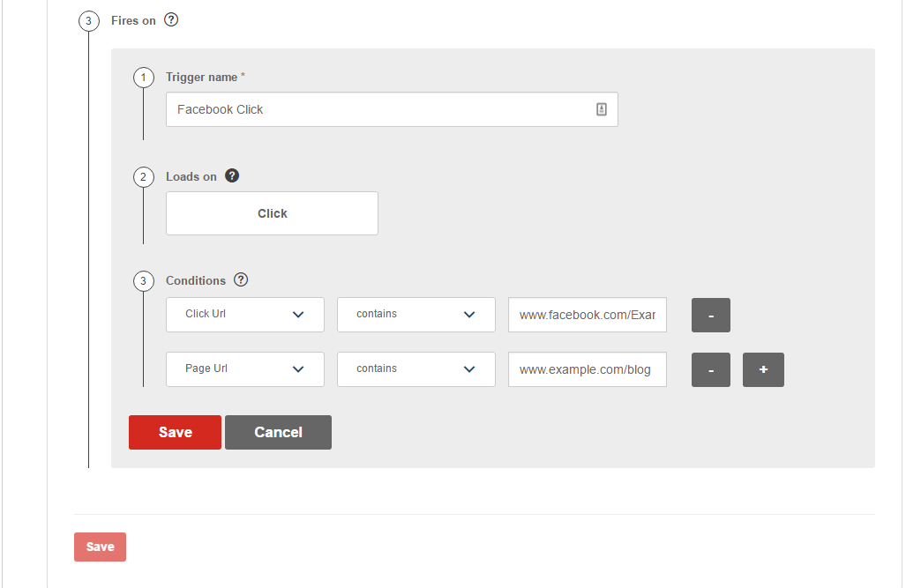Open the Click Url condition dropdown
Image resolution: width=906 pixels, height=588 pixels.
[x=244, y=314]
